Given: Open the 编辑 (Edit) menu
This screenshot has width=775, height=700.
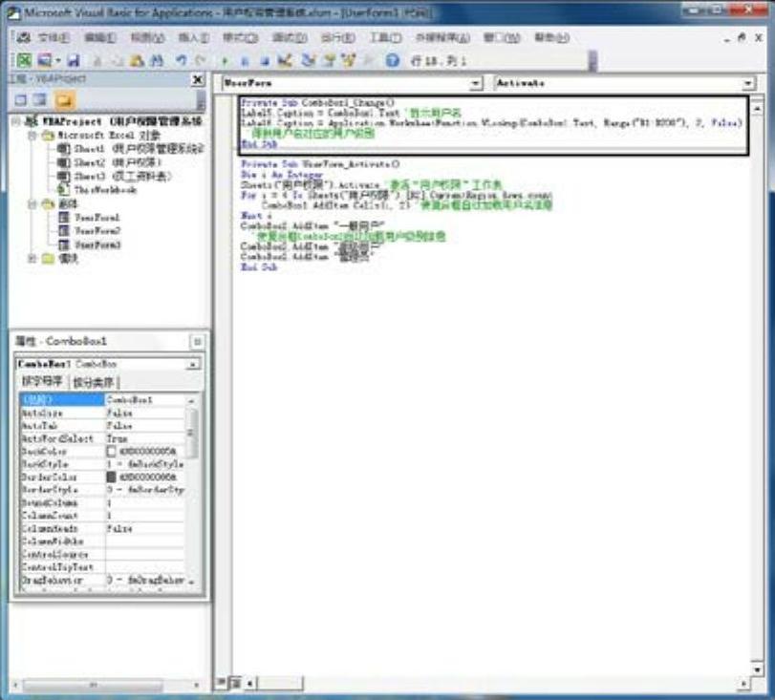Looking at the screenshot, I should pos(99,37).
